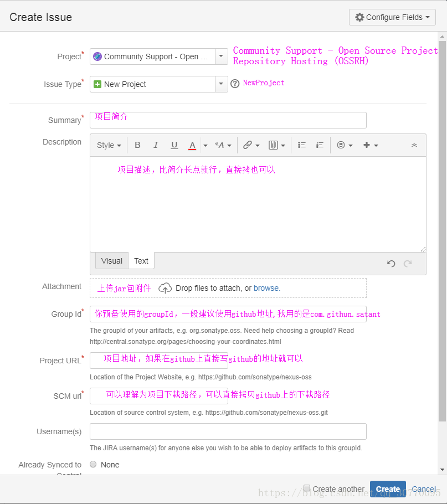Open the text size formatting menu
The height and width of the screenshot is (504, 447).
click(x=223, y=145)
